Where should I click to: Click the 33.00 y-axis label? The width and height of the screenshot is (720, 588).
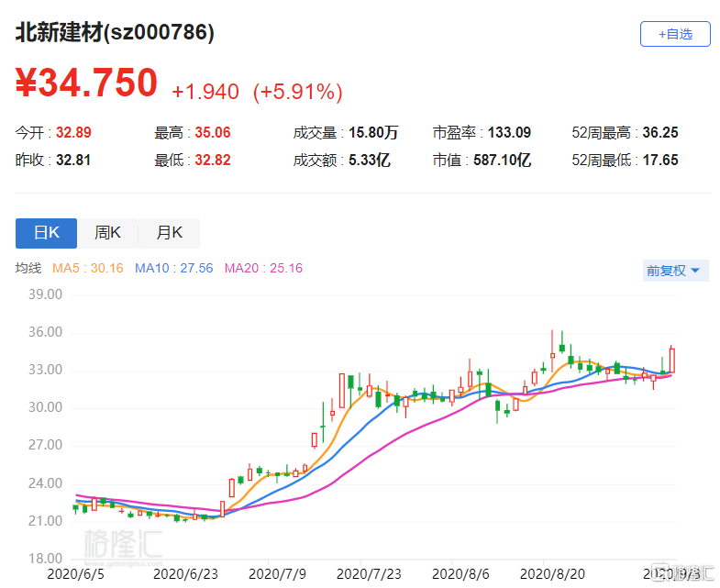[x=45, y=370]
